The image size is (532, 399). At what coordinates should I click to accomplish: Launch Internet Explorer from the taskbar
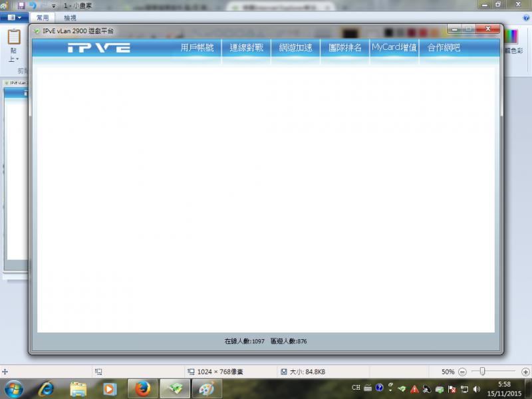pyautogui.click(x=46, y=388)
